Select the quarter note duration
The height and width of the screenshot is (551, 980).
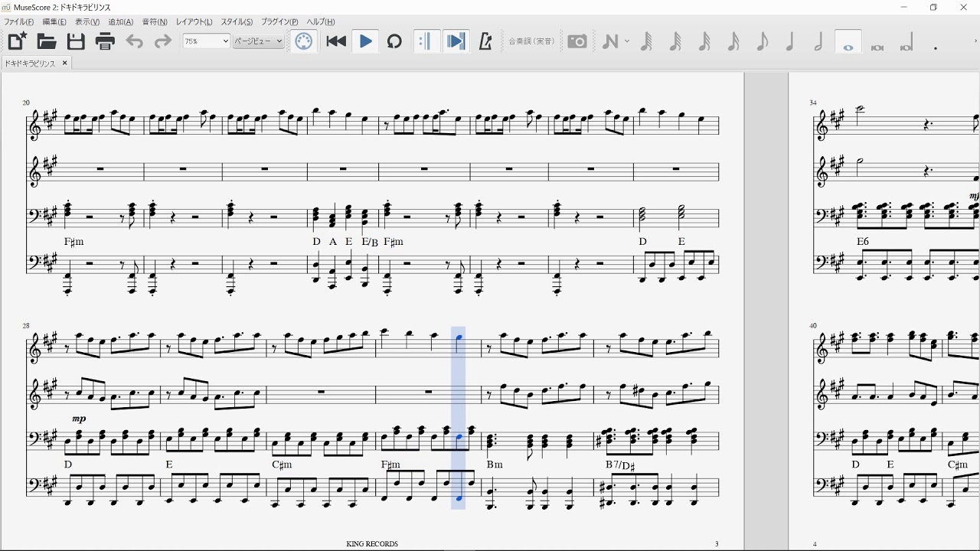coord(790,41)
